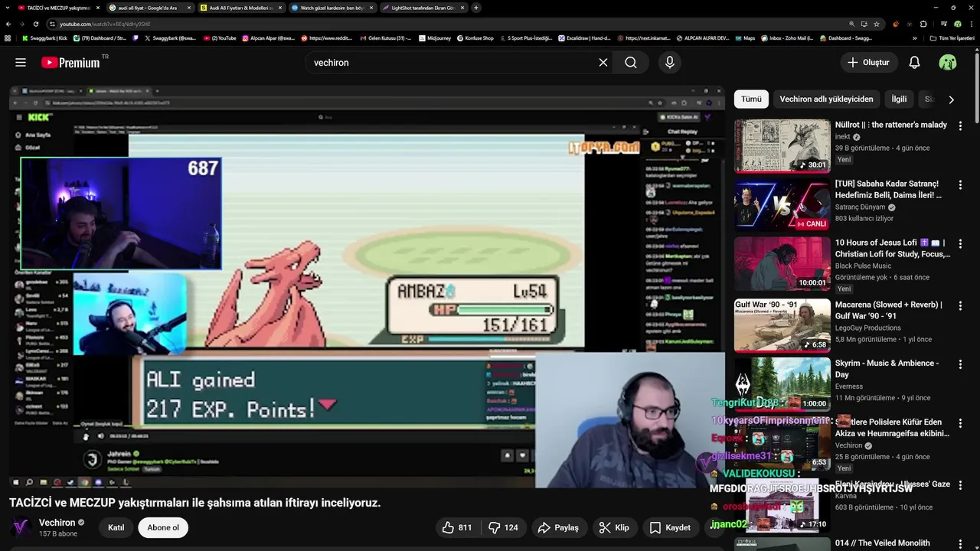Screen dimensions: 980x551
Task: Switch to LightShot Ekran Görüntüsü tab
Action: (423, 8)
